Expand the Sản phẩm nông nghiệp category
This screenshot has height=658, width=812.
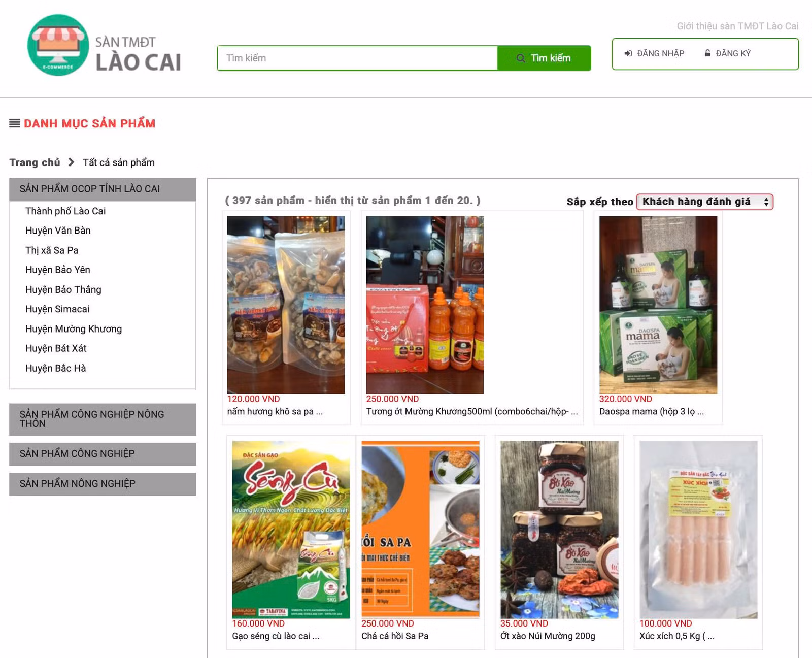coord(103,484)
